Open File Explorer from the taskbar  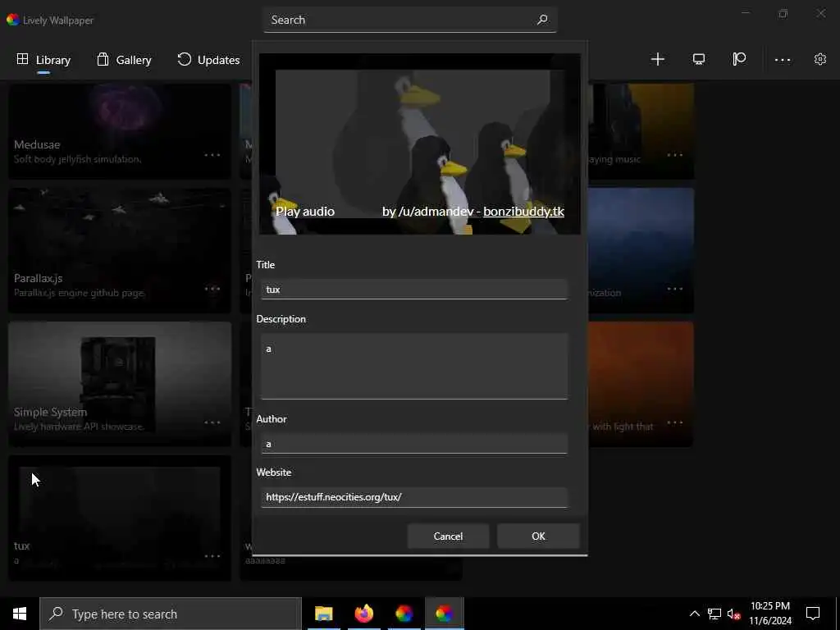pos(323,614)
